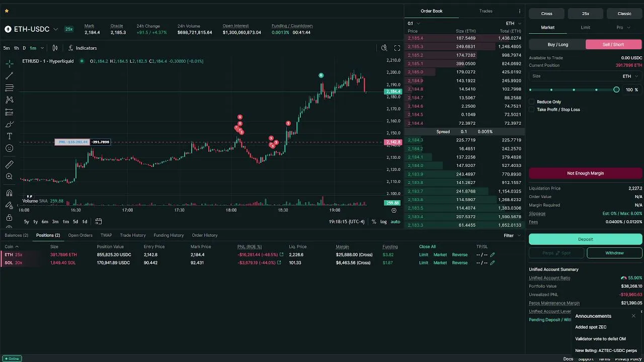Click the Deposit button
Image resolution: width=644 pixels, height=362 pixels.
tap(586, 239)
